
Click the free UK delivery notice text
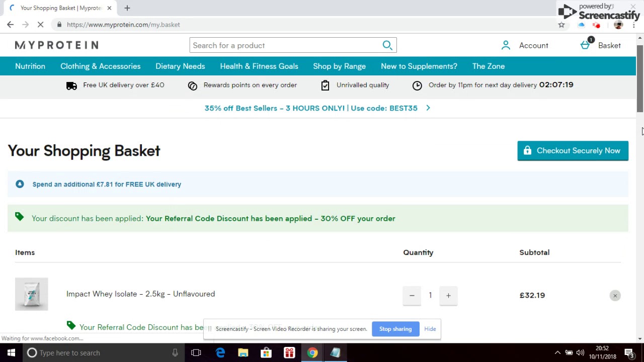tap(107, 185)
